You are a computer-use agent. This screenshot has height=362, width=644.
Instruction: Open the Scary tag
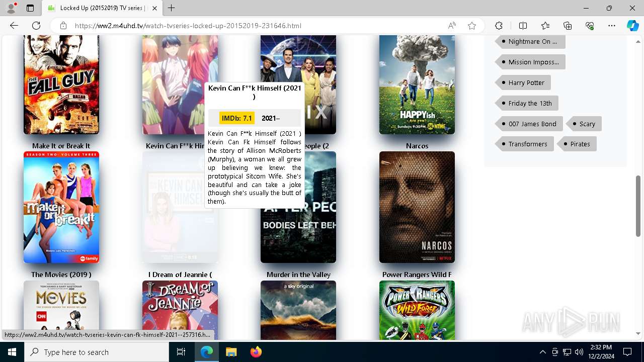(x=584, y=124)
